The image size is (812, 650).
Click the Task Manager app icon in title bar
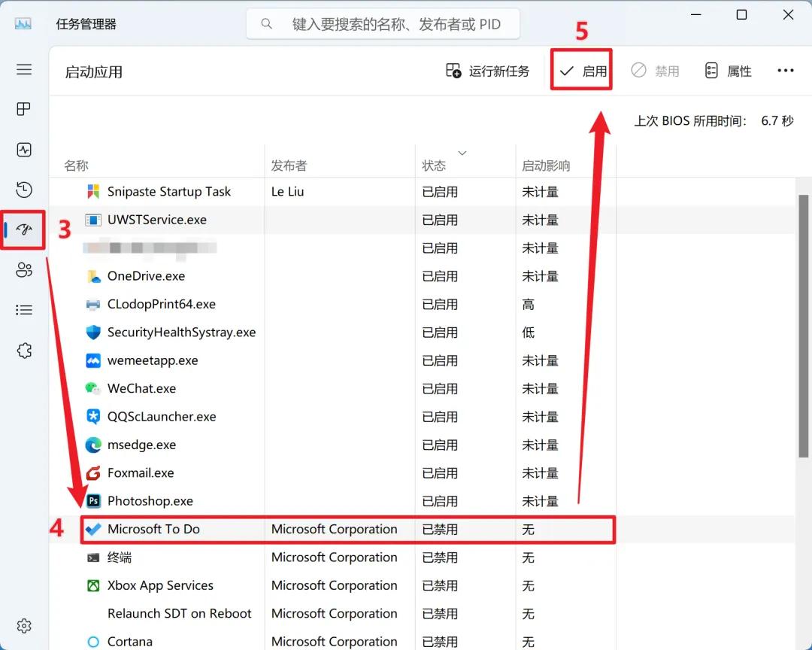click(x=23, y=24)
